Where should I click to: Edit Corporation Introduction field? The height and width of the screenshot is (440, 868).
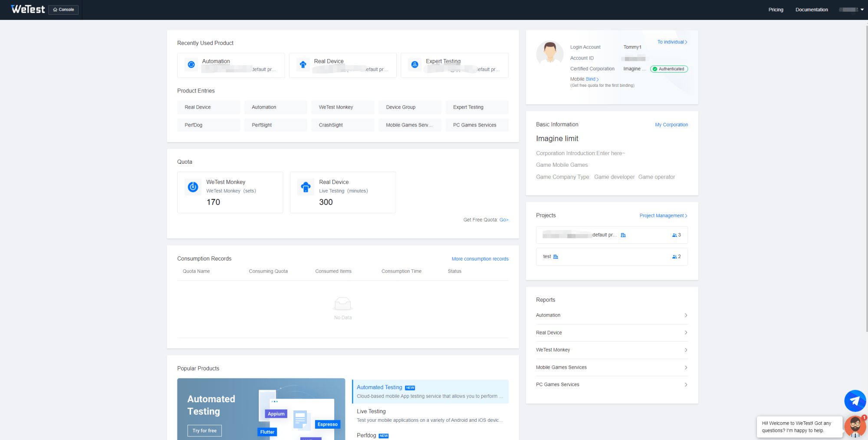click(x=581, y=153)
